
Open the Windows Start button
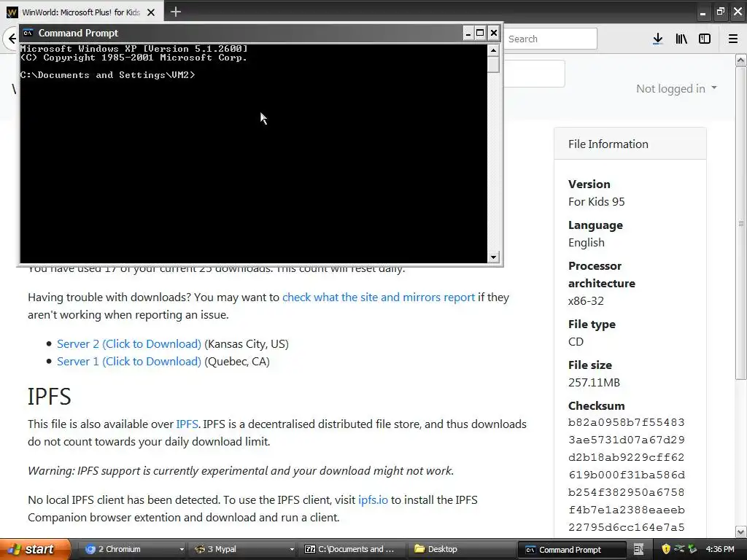click(x=35, y=549)
